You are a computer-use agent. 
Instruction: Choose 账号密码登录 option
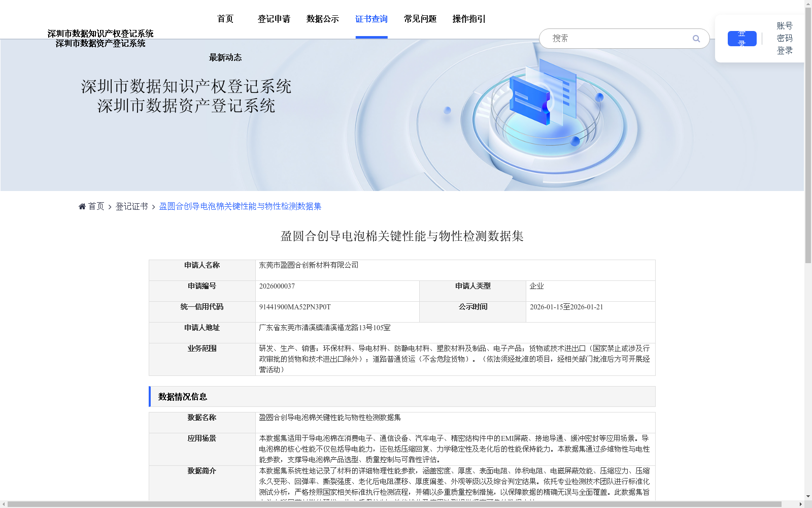point(785,38)
